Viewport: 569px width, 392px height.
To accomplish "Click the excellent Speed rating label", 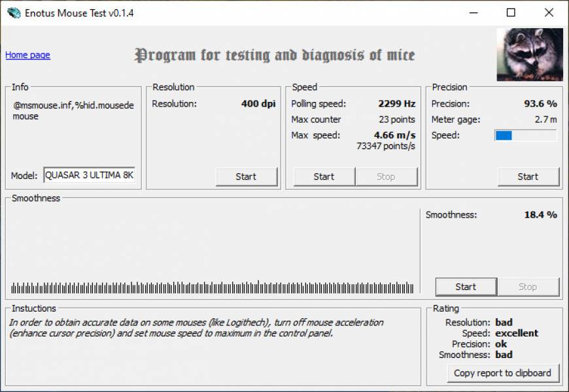I will [x=517, y=333].
